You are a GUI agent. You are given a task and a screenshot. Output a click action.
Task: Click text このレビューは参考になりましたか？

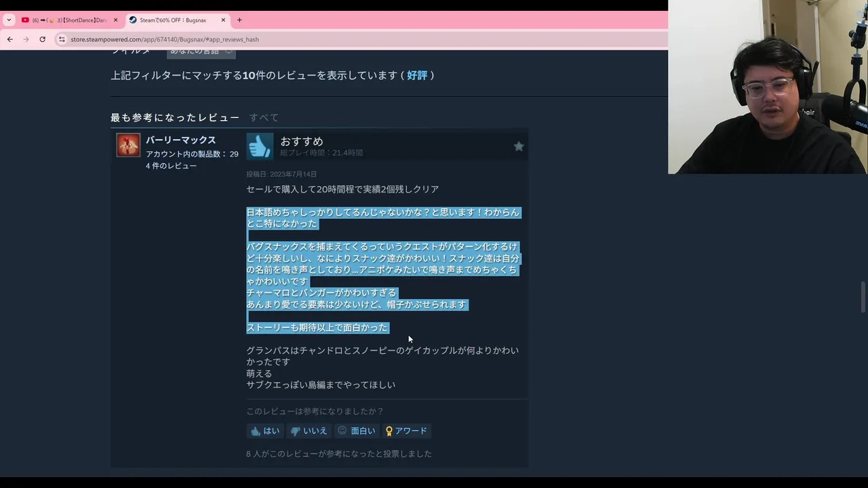pos(315,411)
